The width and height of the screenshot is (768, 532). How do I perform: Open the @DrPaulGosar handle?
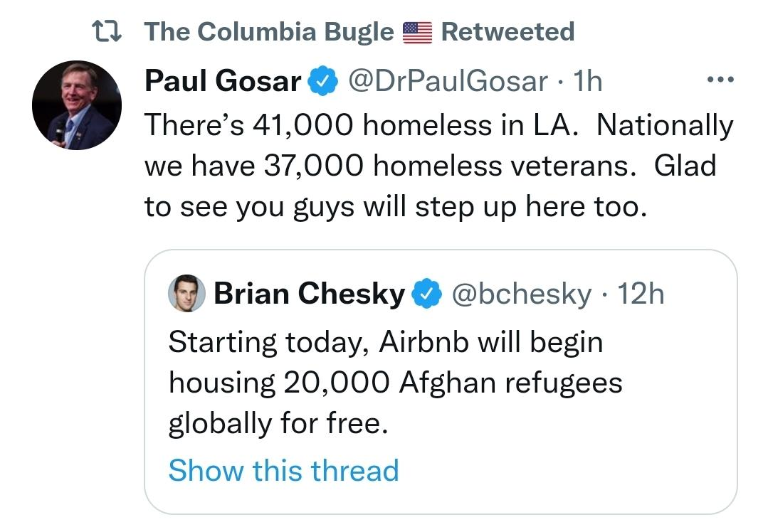[x=447, y=82]
